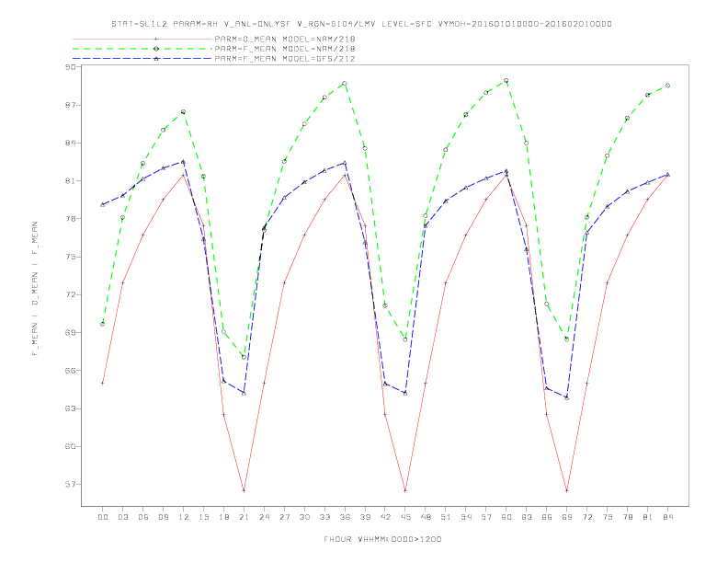Click x-axis tick label 24
This screenshot has height=563, width=728.
click(x=264, y=517)
